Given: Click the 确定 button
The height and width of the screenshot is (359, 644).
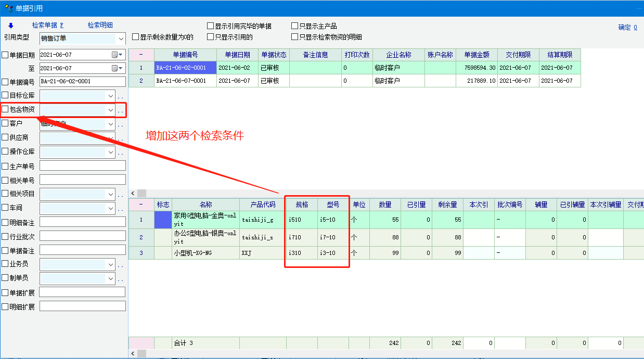Looking at the screenshot, I should [x=627, y=28].
